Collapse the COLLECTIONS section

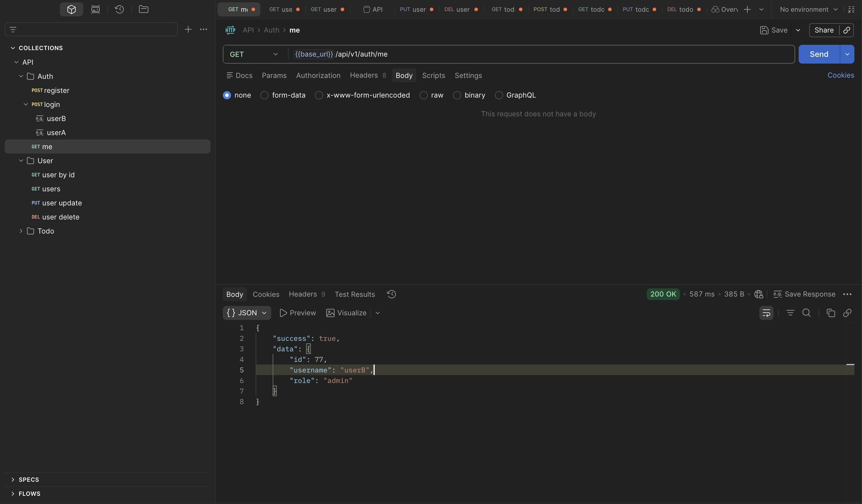[13, 48]
